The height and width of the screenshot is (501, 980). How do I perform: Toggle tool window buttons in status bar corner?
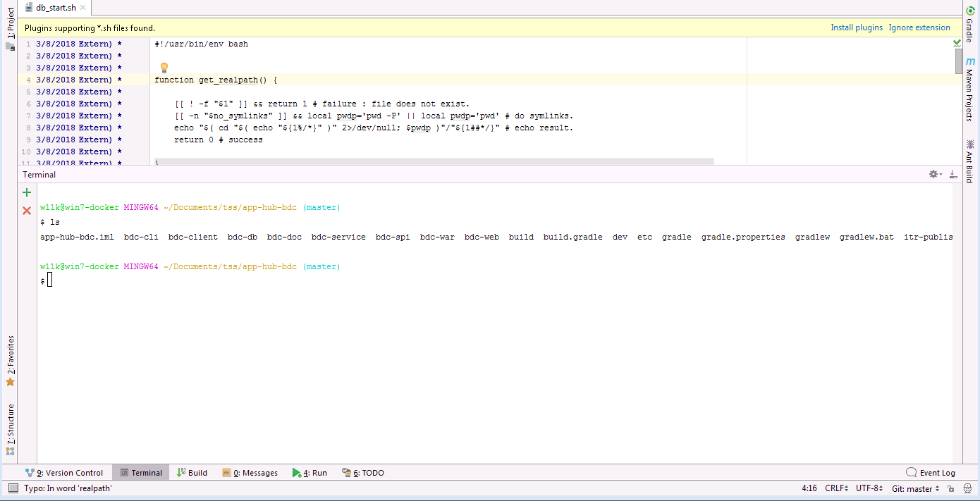click(13, 488)
